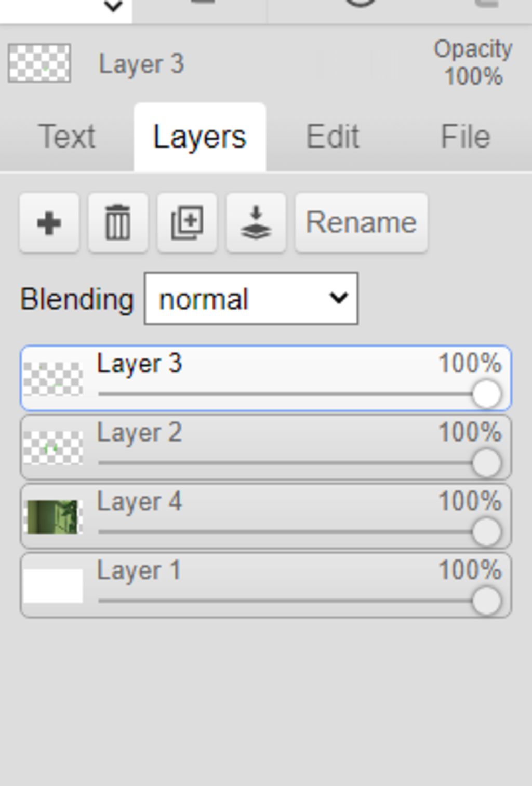Click the current layer preview thumbnail at top
This screenshot has width=532, height=786.
39,63
